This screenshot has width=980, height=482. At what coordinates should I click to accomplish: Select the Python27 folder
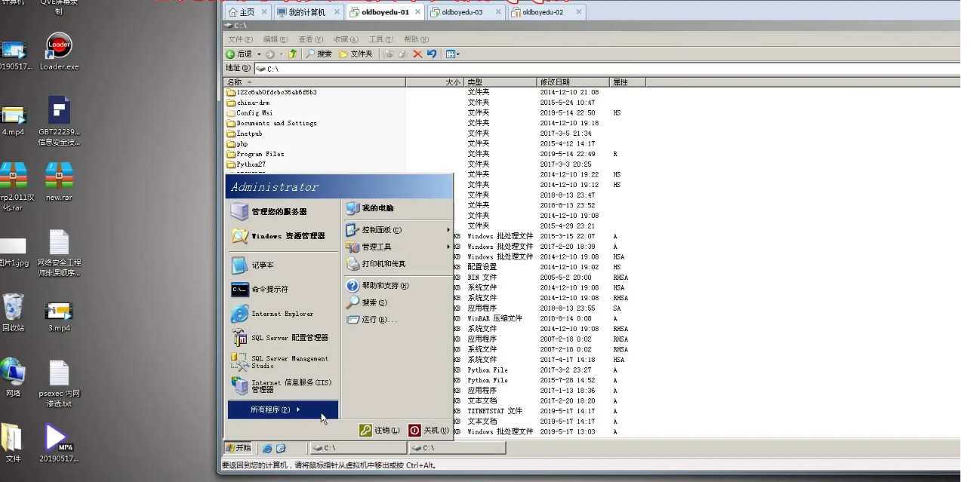pos(246,164)
